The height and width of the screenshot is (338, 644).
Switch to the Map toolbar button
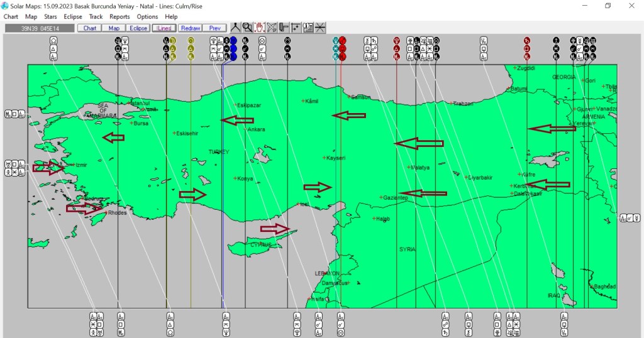pyautogui.click(x=114, y=28)
